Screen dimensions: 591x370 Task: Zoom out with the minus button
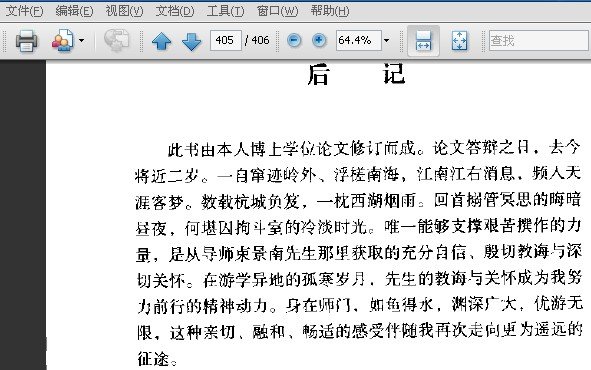click(x=294, y=40)
